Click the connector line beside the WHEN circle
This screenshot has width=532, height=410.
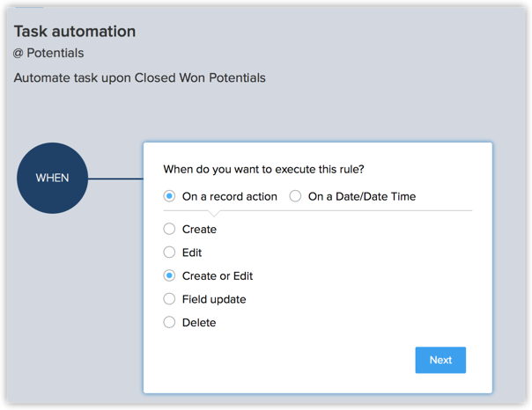click(x=115, y=179)
